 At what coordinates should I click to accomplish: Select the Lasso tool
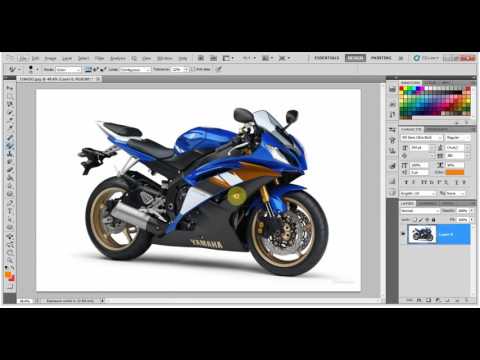(10, 104)
